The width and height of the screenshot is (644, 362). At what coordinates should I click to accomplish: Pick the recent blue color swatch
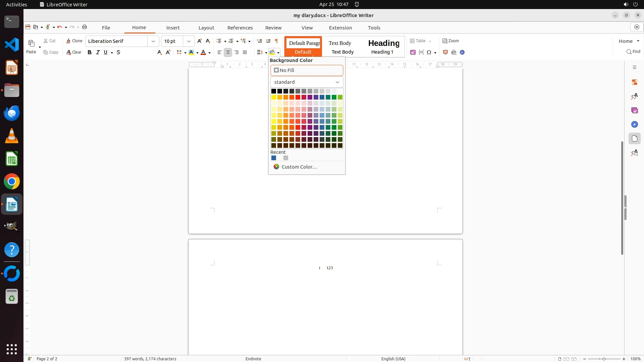point(274,158)
